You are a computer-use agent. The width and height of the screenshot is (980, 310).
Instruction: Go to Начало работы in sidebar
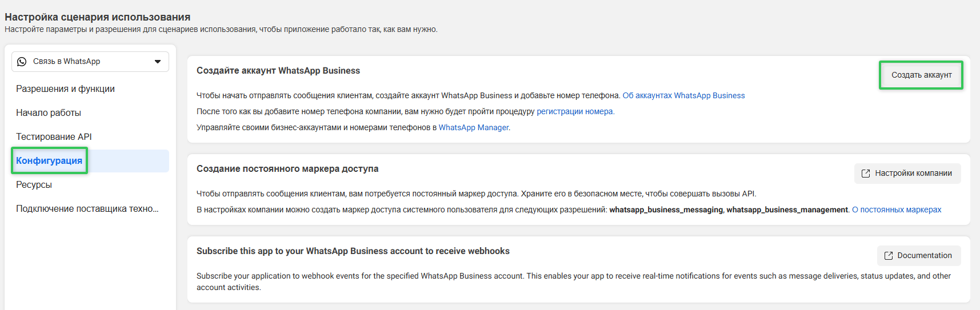[49, 113]
